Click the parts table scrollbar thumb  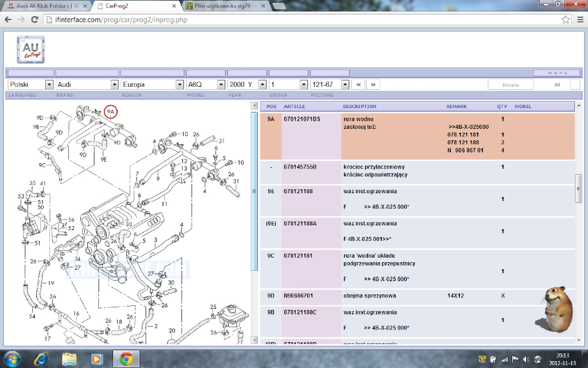pos(579,189)
